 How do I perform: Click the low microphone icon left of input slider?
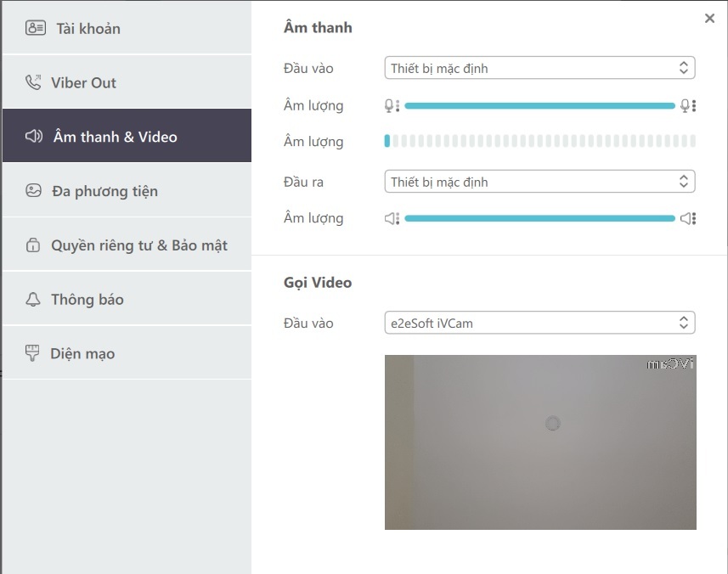391,106
